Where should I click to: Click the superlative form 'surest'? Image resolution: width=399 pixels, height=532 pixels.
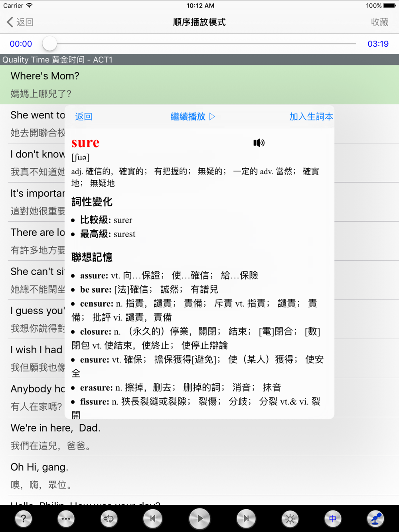click(x=124, y=234)
